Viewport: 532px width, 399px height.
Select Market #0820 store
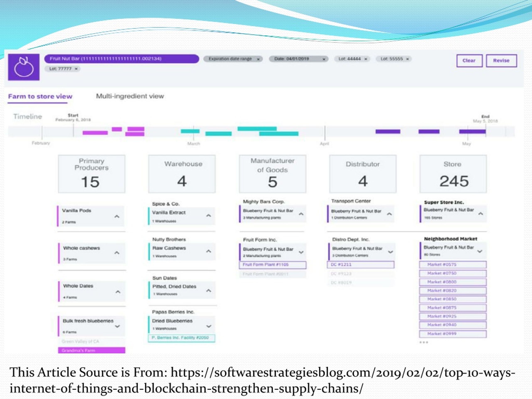[453, 291]
